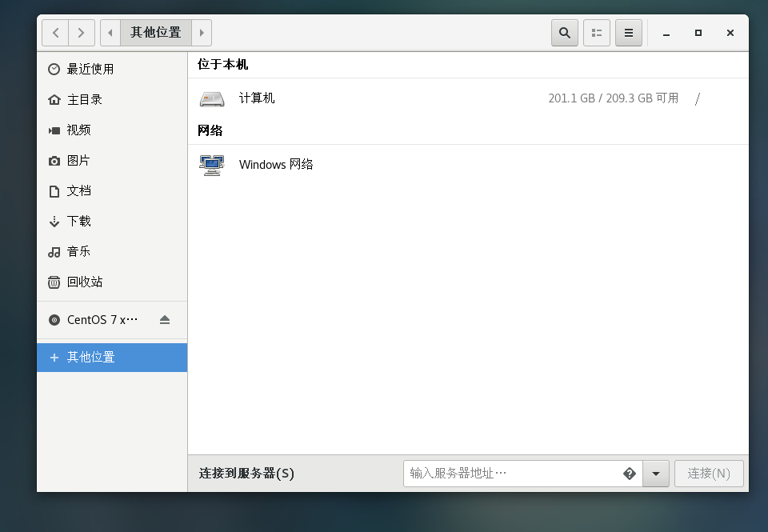Open 图片 folder in the sidebar
Screen dimensions: 768x532
[112, 160]
